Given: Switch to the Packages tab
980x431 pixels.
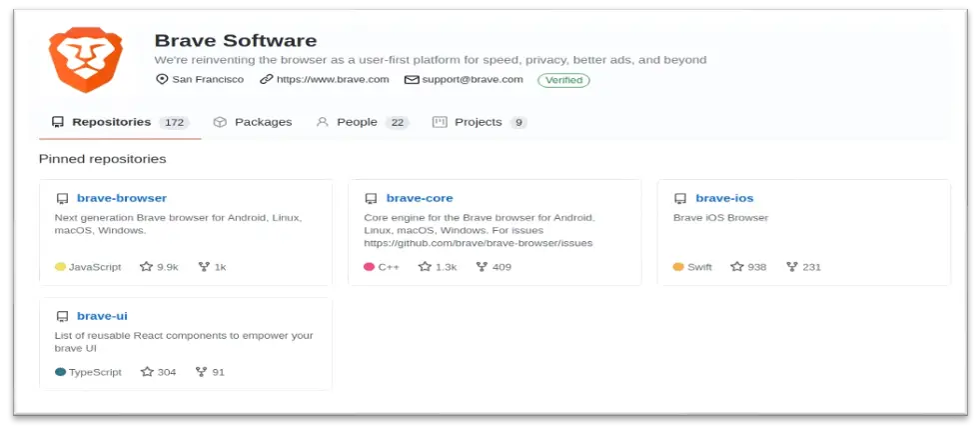Looking at the screenshot, I should (x=253, y=122).
